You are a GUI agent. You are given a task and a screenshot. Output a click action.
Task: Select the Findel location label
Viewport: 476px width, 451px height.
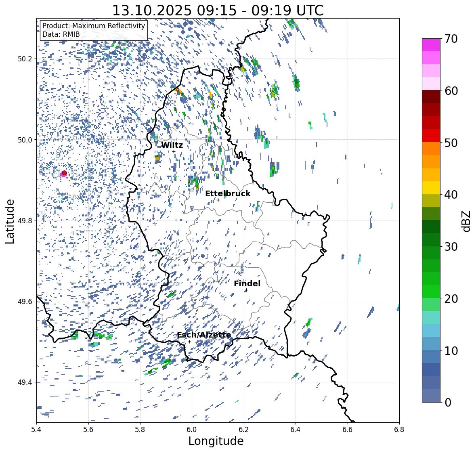click(247, 283)
